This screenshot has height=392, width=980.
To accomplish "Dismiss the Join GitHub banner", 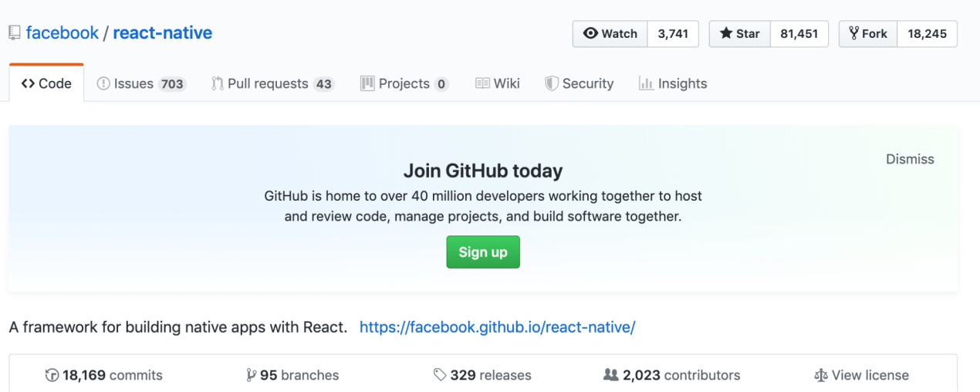I will [x=910, y=159].
